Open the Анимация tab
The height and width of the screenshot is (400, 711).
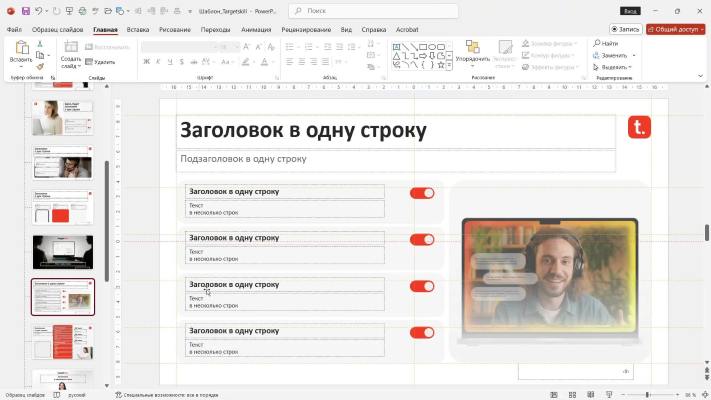tap(256, 29)
